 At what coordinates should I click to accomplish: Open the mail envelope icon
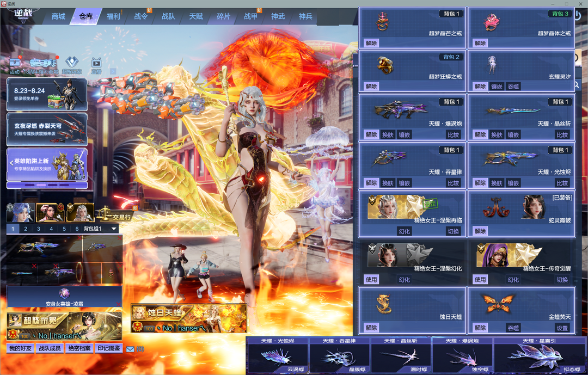130,349
